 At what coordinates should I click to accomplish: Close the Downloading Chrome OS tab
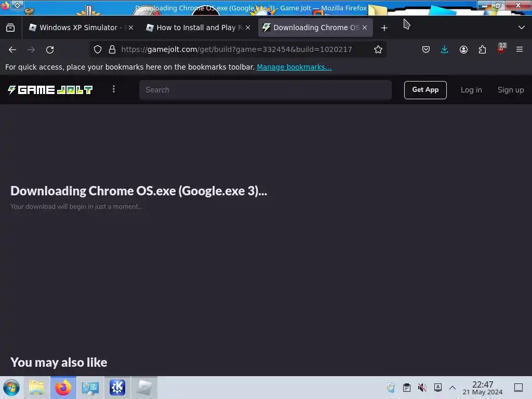click(x=365, y=28)
